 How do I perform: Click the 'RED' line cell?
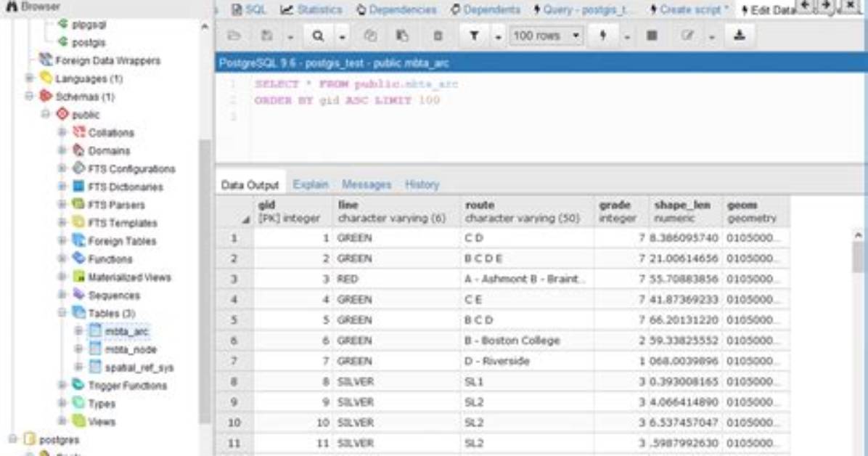(x=396, y=279)
